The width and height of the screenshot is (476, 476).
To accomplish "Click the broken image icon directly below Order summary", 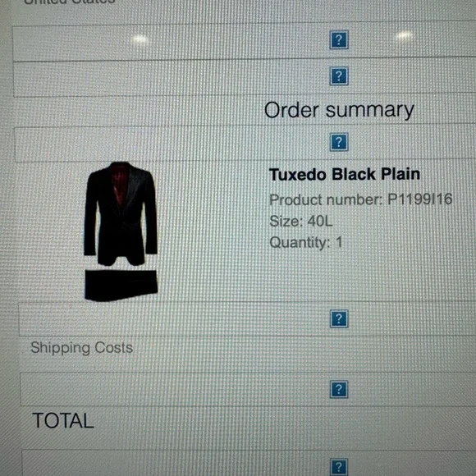I will point(339,142).
